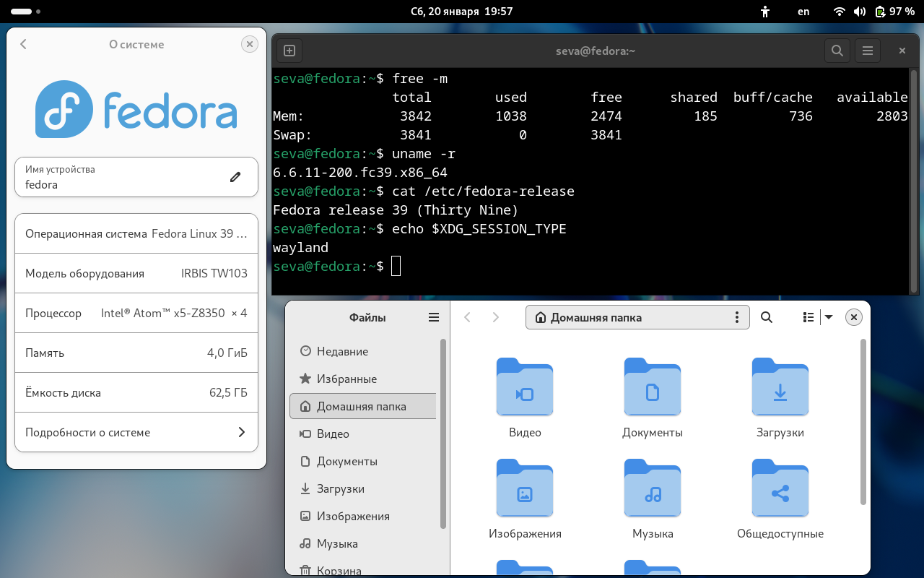924x578 pixels.
Task: Select Видео in Files sidebar
Action: (x=363, y=433)
